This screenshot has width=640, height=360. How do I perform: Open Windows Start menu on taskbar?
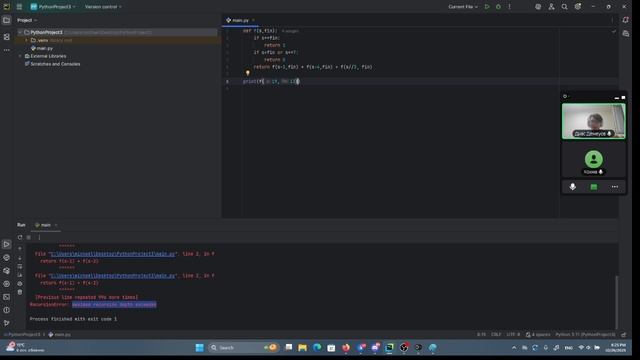pyautogui.click(x=200, y=348)
